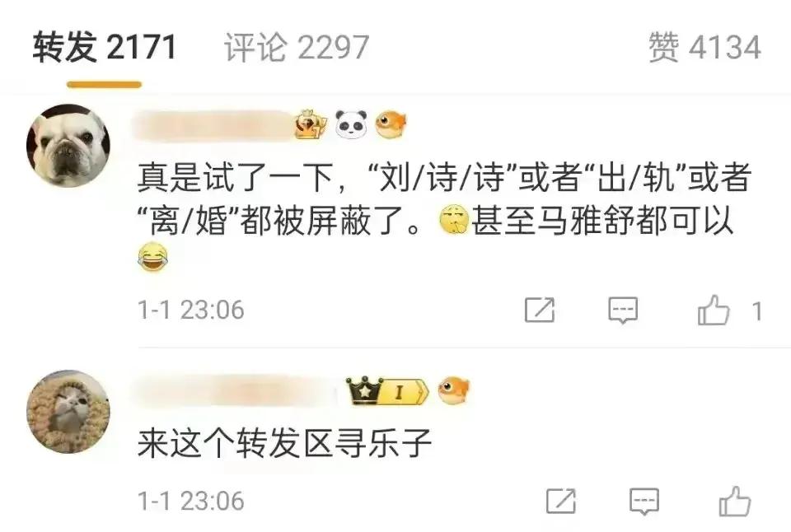Tap the fish badge on second user
This screenshot has width=791, height=532.
coord(453,390)
